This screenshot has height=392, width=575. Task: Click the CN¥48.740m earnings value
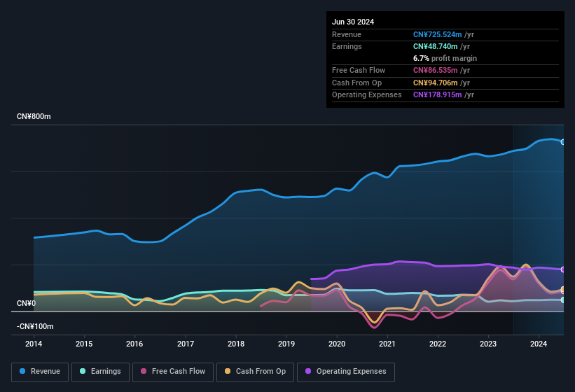(x=436, y=46)
